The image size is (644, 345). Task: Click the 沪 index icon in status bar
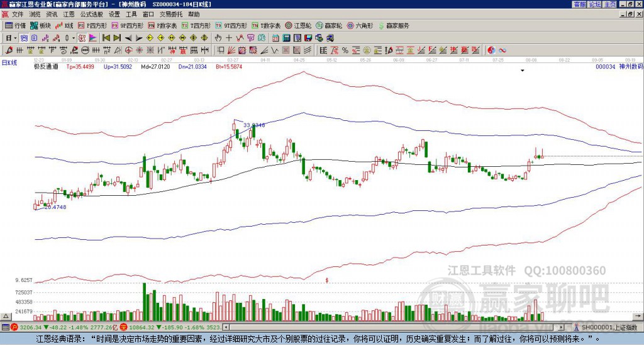(x=14, y=327)
